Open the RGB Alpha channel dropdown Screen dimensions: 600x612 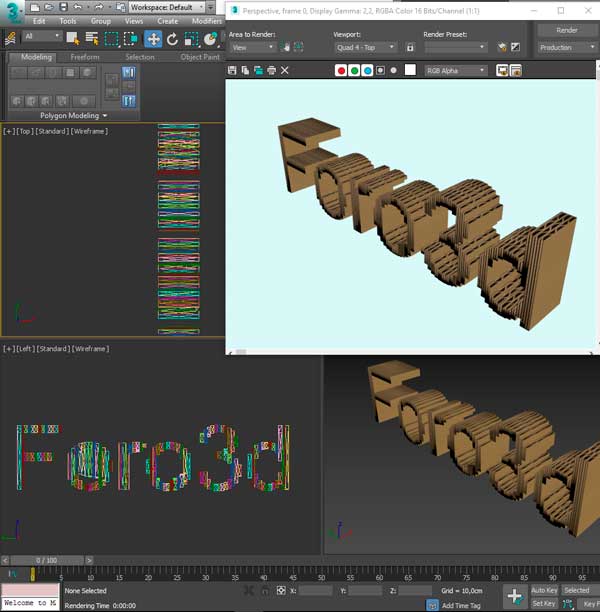pos(456,71)
